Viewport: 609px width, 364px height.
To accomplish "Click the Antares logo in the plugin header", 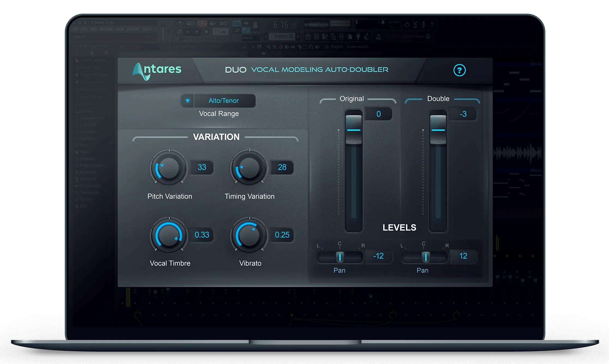I will click(157, 70).
